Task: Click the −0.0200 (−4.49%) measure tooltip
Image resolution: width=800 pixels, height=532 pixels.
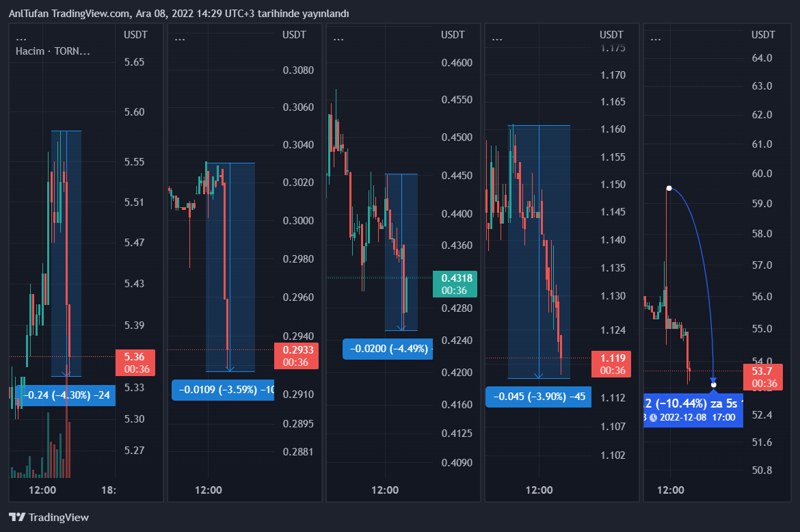Action: coord(388,349)
